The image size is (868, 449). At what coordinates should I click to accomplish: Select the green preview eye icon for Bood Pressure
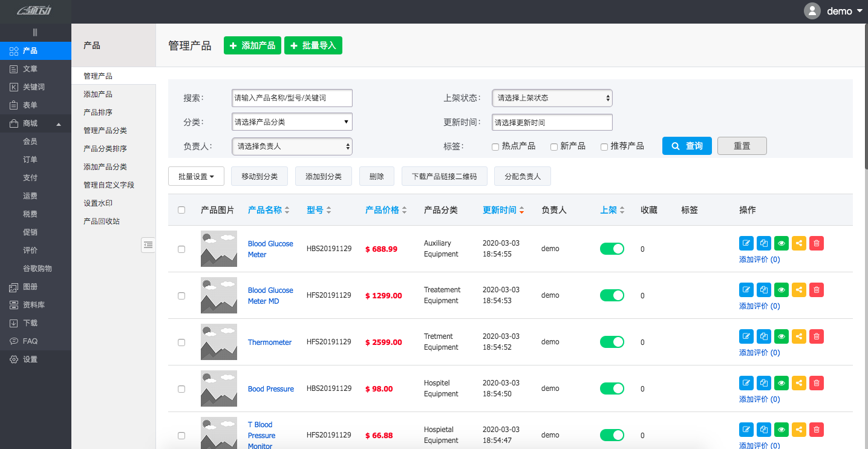click(x=781, y=382)
